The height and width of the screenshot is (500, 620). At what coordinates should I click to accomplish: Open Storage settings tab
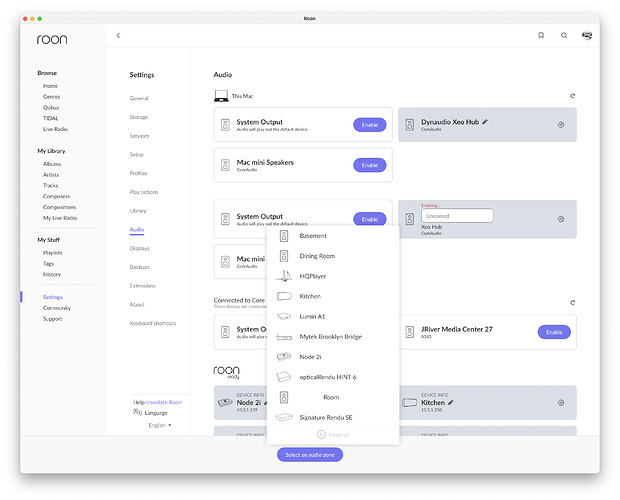pos(138,117)
